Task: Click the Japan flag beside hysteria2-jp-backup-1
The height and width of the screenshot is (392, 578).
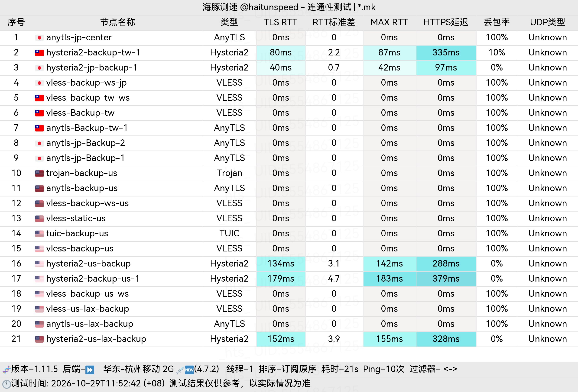Action: (x=39, y=68)
